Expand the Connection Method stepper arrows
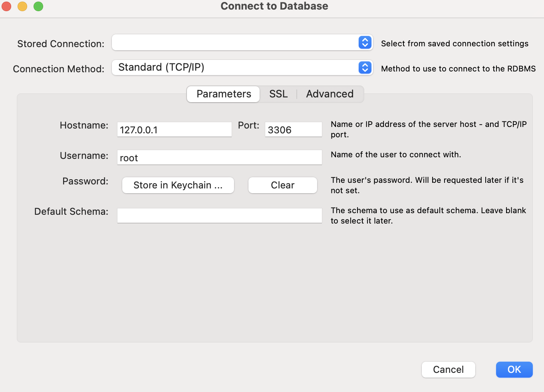This screenshot has width=544, height=392. tap(365, 67)
